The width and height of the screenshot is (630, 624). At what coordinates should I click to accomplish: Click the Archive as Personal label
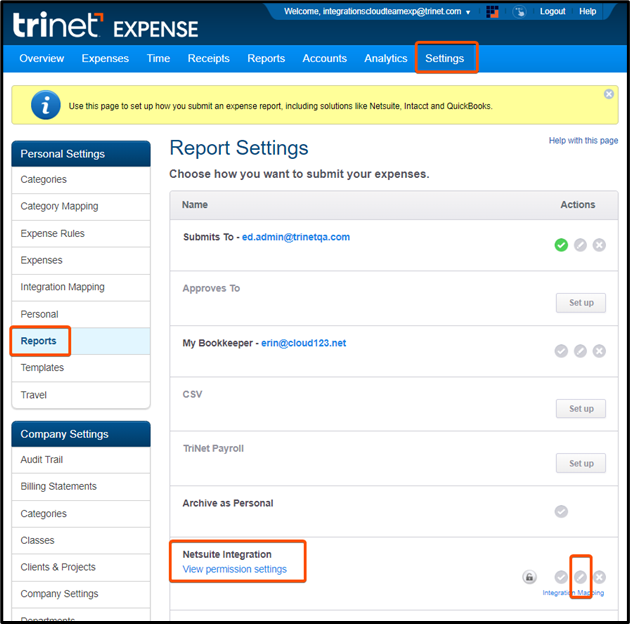(228, 503)
